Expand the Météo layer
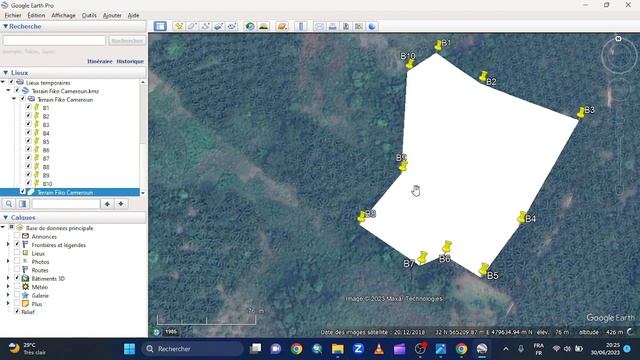The height and width of the screenshot is (360, 640). [9, 287]
